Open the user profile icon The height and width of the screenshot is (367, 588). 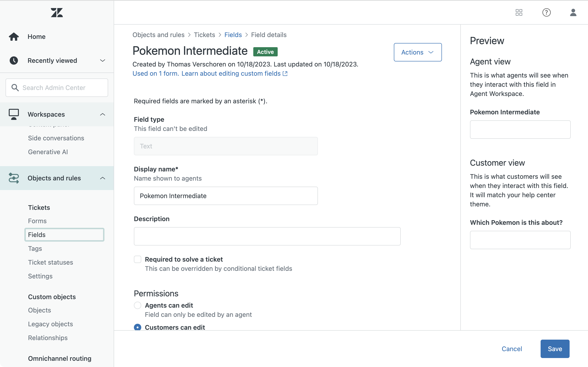573,12
